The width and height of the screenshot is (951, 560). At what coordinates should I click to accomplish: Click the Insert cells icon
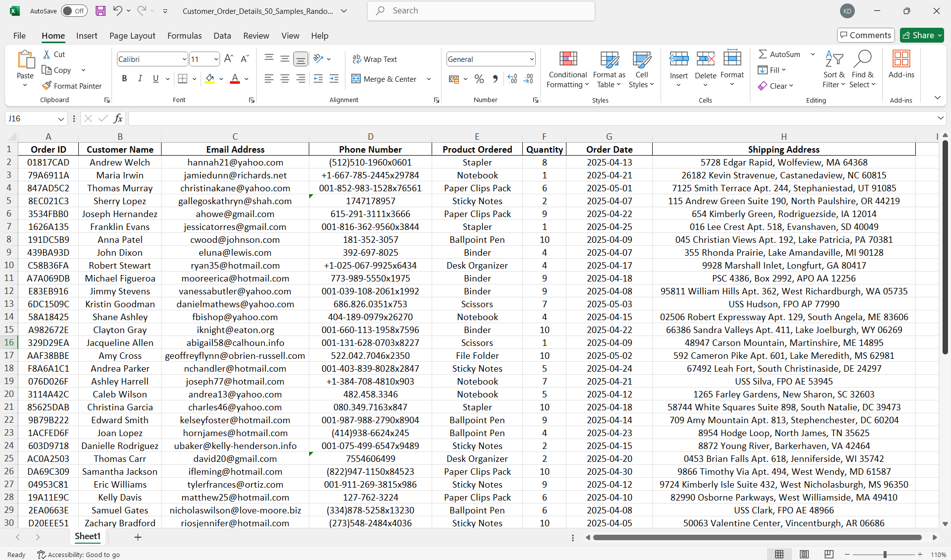click(678, 59)
